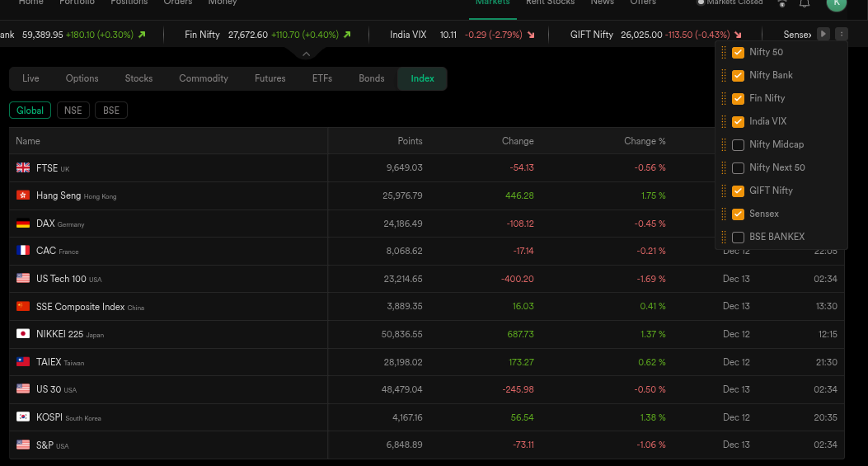
Task: Sort the table by Points column header
Action: click(x=410, y=141)
